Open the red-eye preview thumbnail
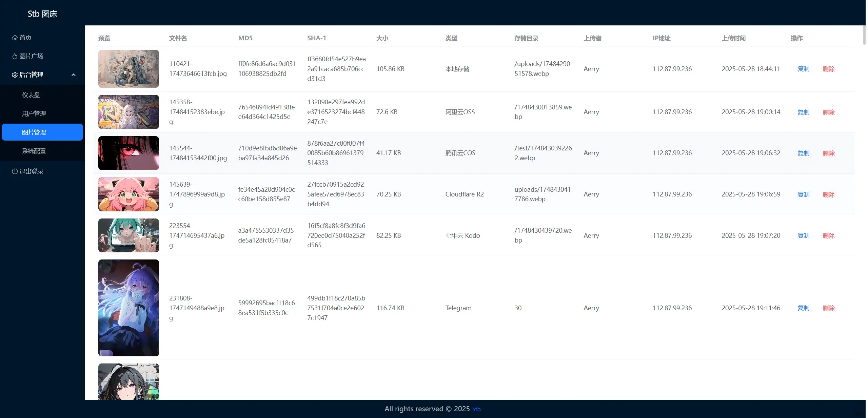 click(x=129, y=153)
